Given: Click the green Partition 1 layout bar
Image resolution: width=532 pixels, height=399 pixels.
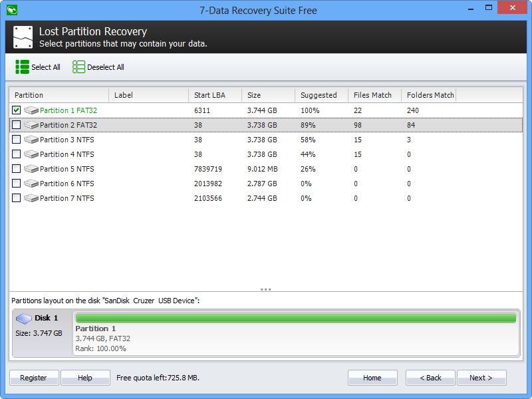Looking at the screenshot, I should coord(295,319).
